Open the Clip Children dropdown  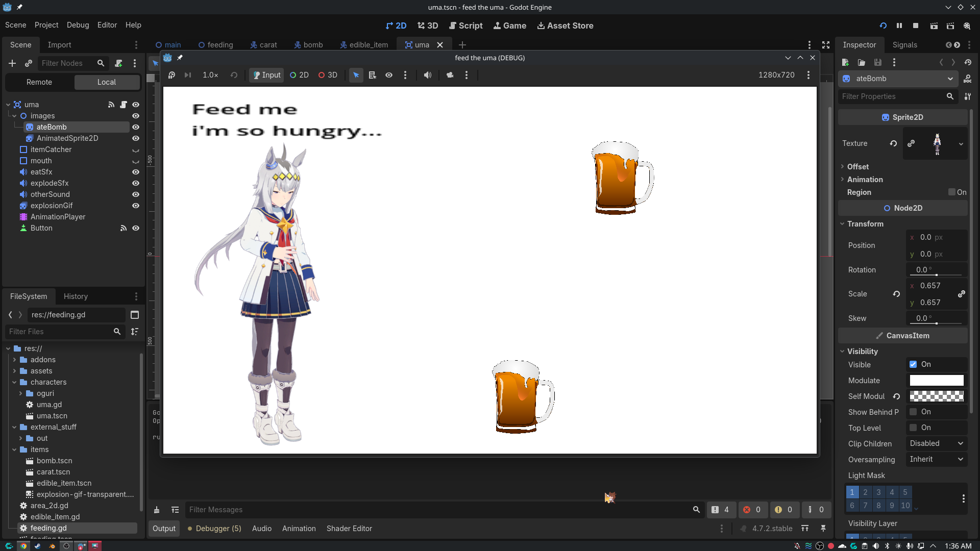point(937,443)
